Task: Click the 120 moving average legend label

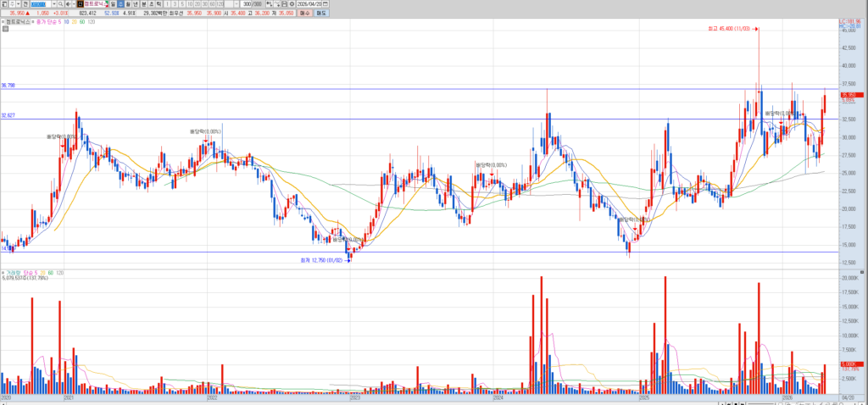Action: (x=92, y=21)
